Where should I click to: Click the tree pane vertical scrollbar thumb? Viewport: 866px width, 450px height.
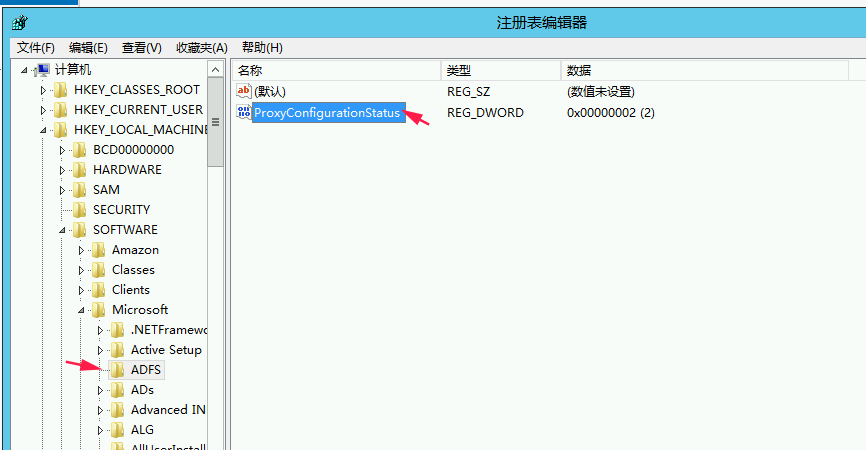point(215,122)
